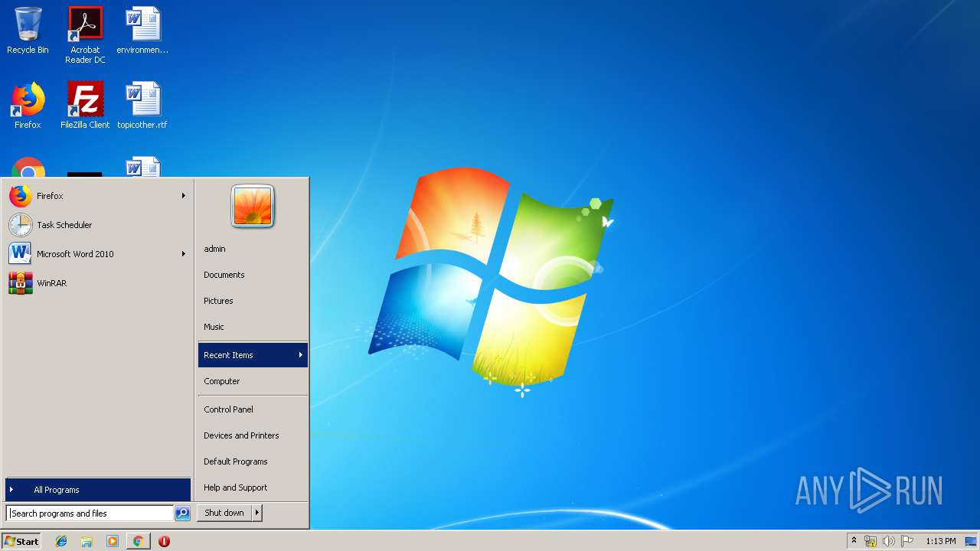980x551 pixels.
Task: Open Windows Media Player from taskbar
Action: [113, 541]
